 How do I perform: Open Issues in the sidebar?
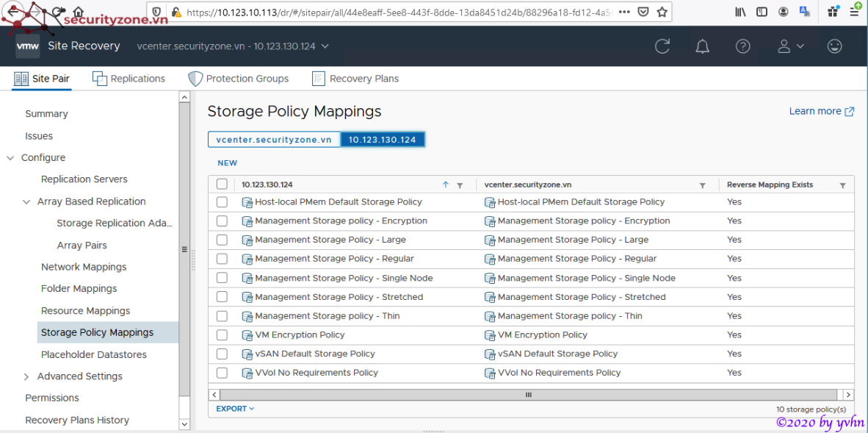pyautogui.click(x=39, y=136)
